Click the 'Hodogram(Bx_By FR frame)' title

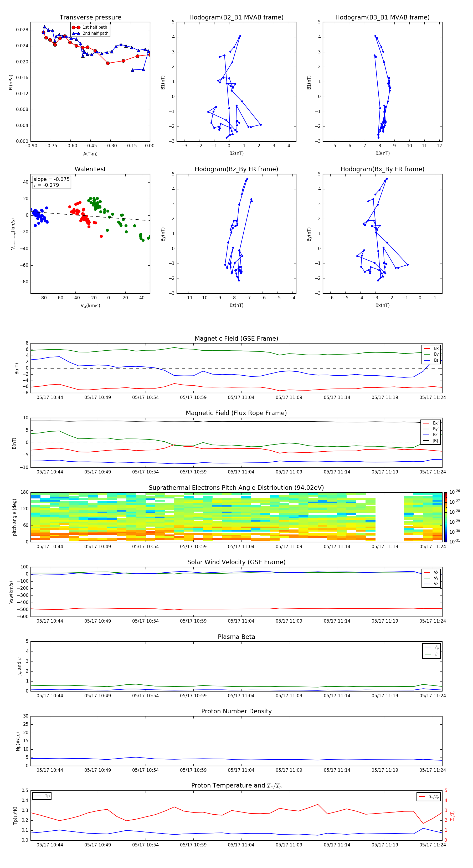(x=382, y=169)
